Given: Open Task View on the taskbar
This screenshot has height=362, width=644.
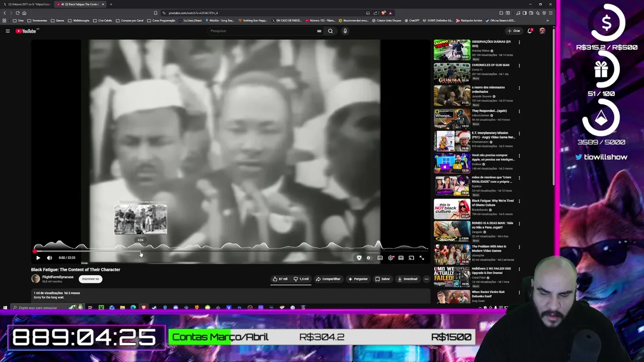Looking at the screenshot, I should (90, 308).
